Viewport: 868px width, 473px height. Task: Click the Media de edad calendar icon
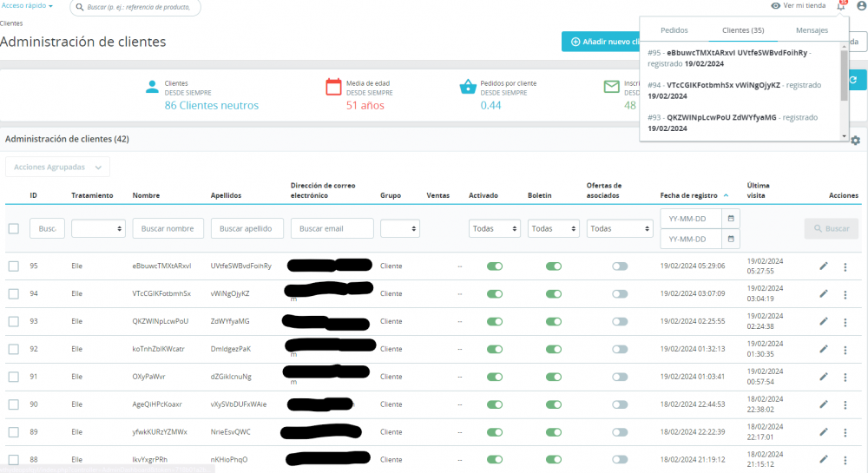[333, 87]
